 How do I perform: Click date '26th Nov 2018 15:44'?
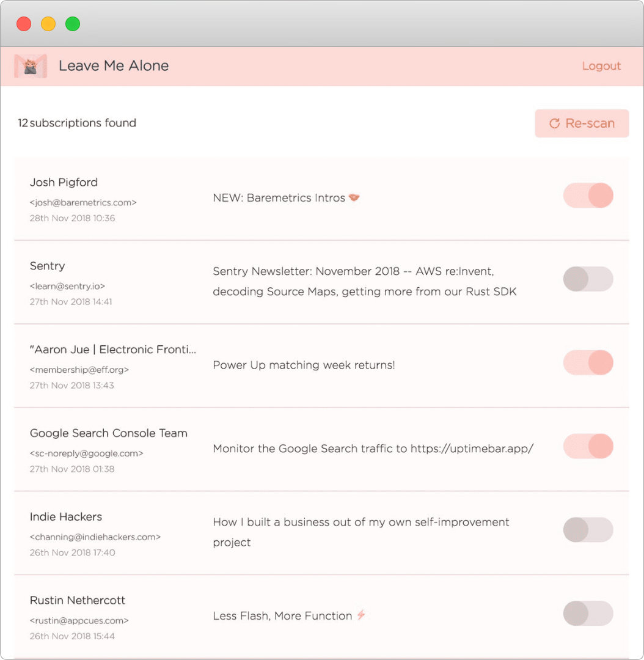(72, 636)
